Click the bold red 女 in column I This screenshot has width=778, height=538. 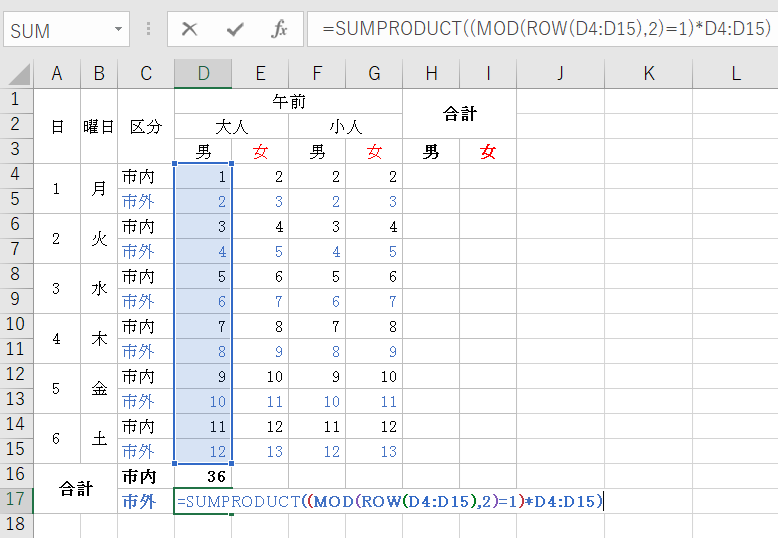[x=488, y=151]
